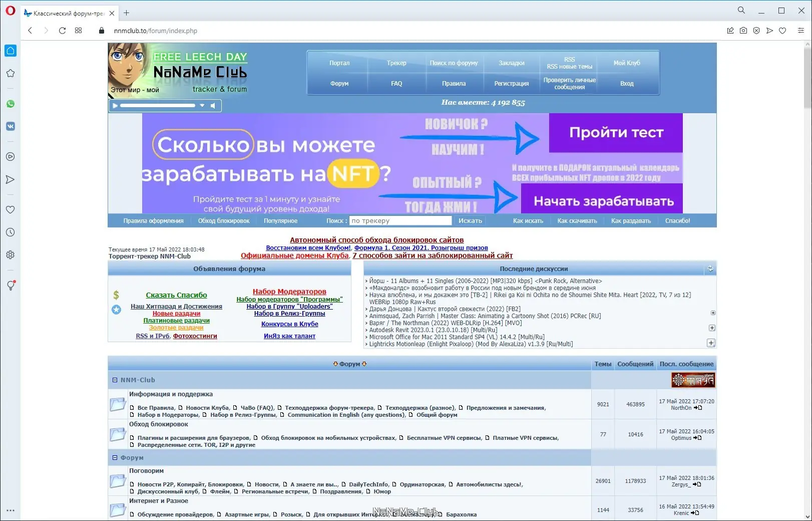Image resolution: width=812 pixels, height=521 pixels.
Task: Open the Мой Клуб menu item
Action: pyautogui.click(x=627, y=63)
